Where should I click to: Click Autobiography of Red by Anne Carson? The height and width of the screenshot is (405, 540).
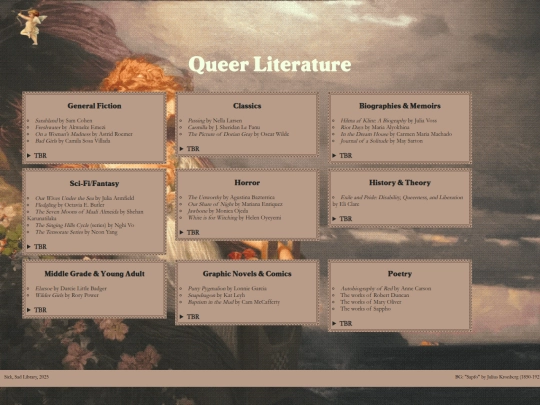(386, 289)
